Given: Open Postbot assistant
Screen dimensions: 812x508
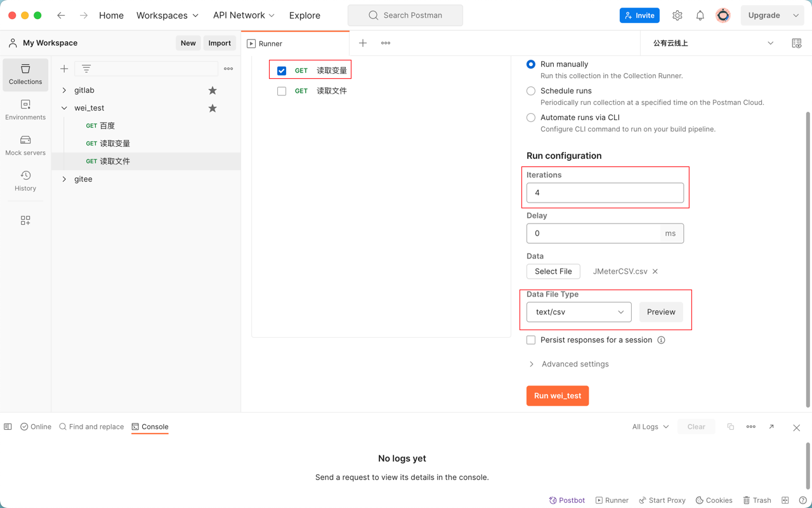Looking at the screenshot, I should coord(567,500).
